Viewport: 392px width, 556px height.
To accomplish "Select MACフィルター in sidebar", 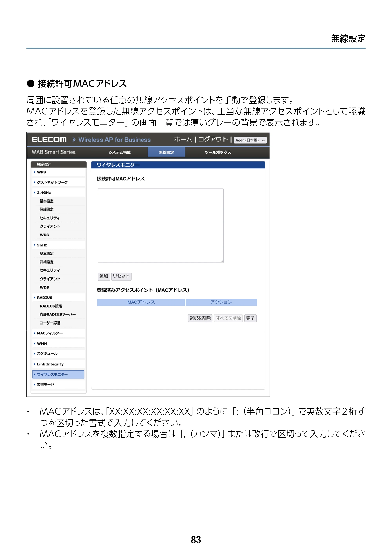I will click(x=58, y=333).
